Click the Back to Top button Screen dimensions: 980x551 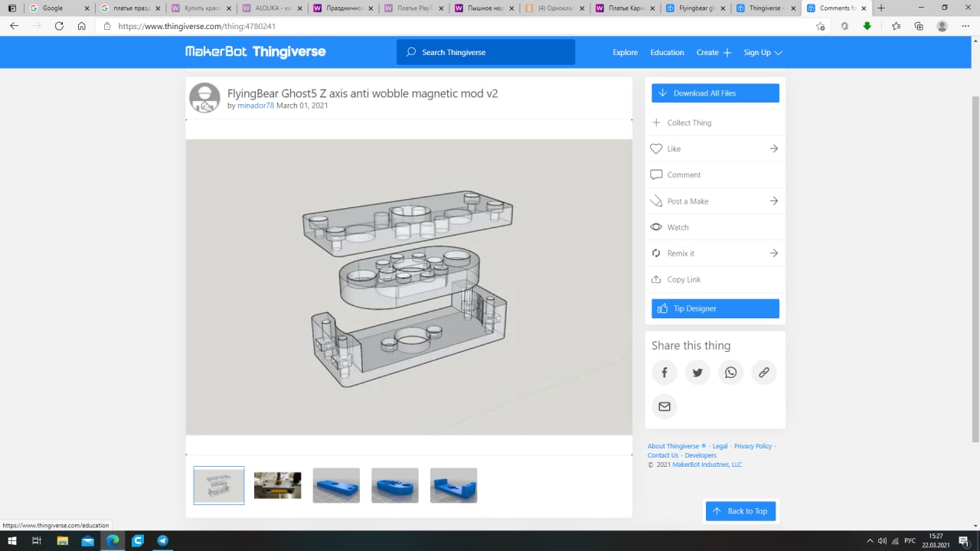[740, 511]
